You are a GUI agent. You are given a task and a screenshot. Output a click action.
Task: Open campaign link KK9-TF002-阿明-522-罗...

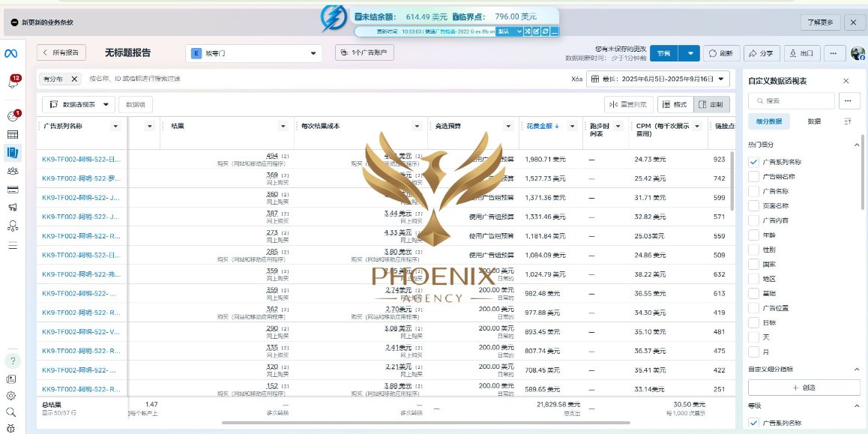pos(82,178)
